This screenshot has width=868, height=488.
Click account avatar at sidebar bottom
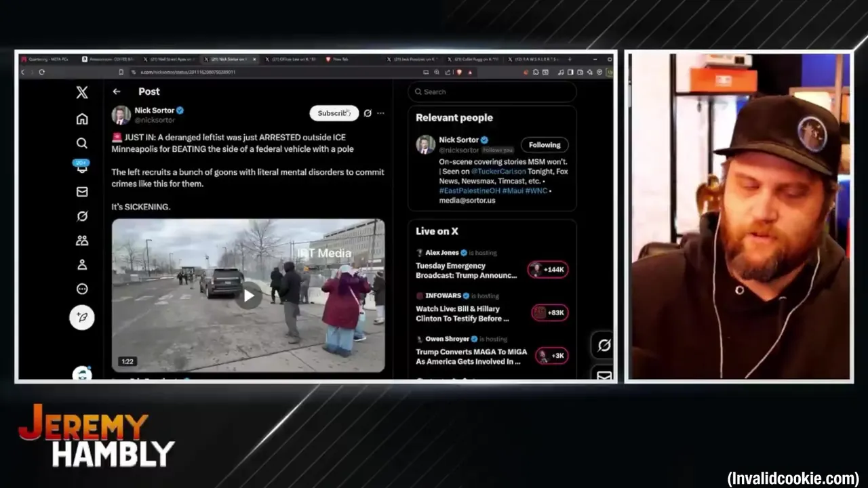point(82,374)
